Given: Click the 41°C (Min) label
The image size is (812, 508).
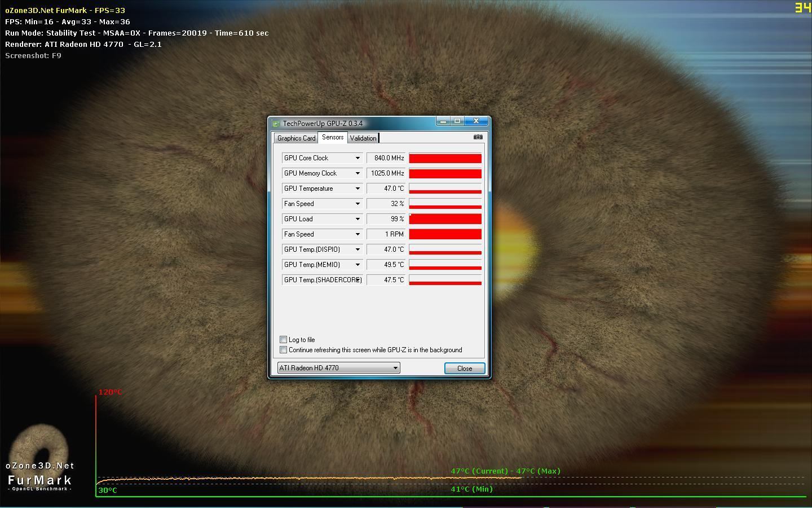Looking at the screenshot, I should (471, 489).
